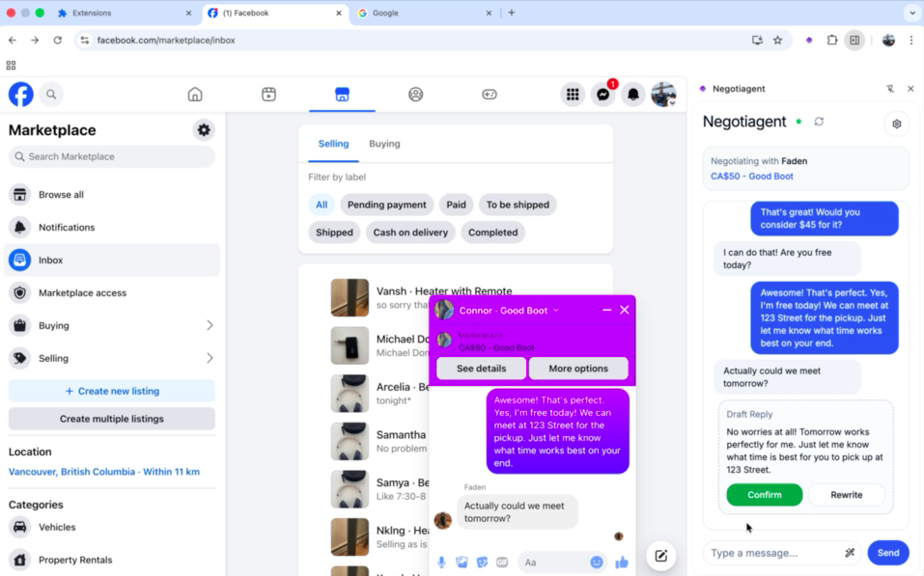Filter by To be shipped label
Screen dimensions: 924x576
point(518,205)
